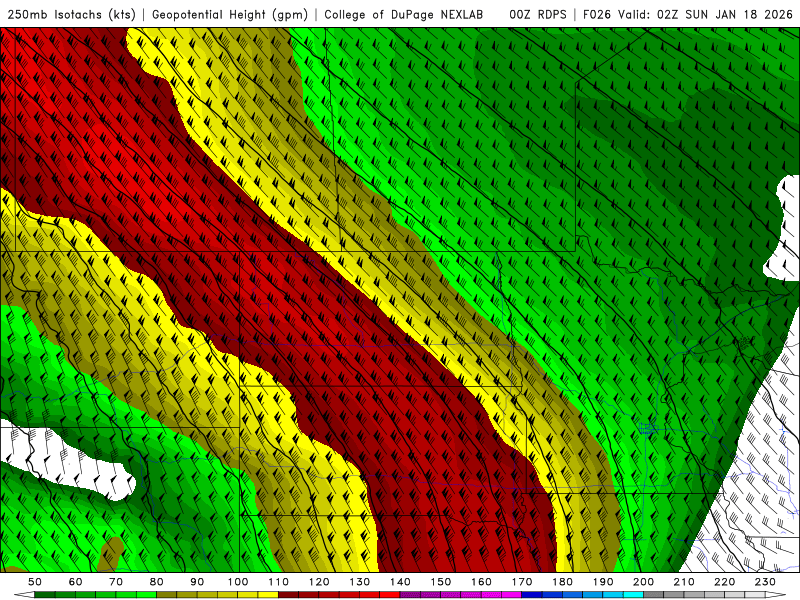Click the '230' color bar label
This screenshot has width=800, height=600.
(765, 582)
